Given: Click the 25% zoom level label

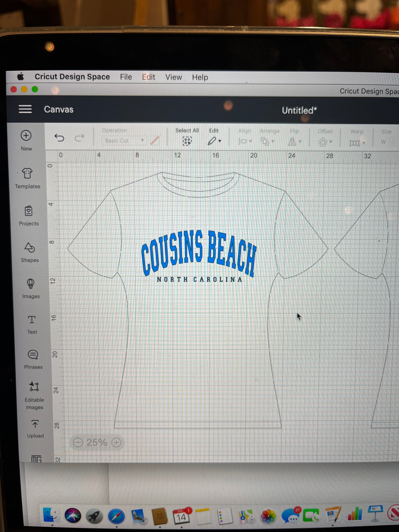Looking at the screenshot, I should click(97, 442).
